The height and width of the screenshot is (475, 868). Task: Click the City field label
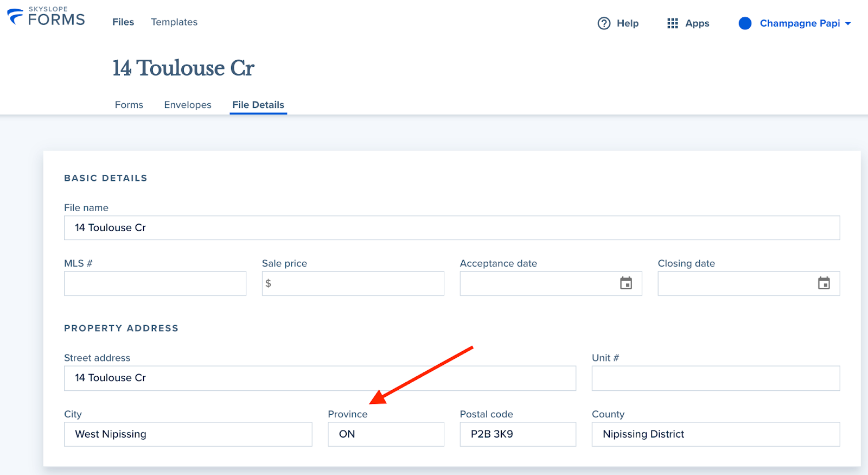click(73, 414)
